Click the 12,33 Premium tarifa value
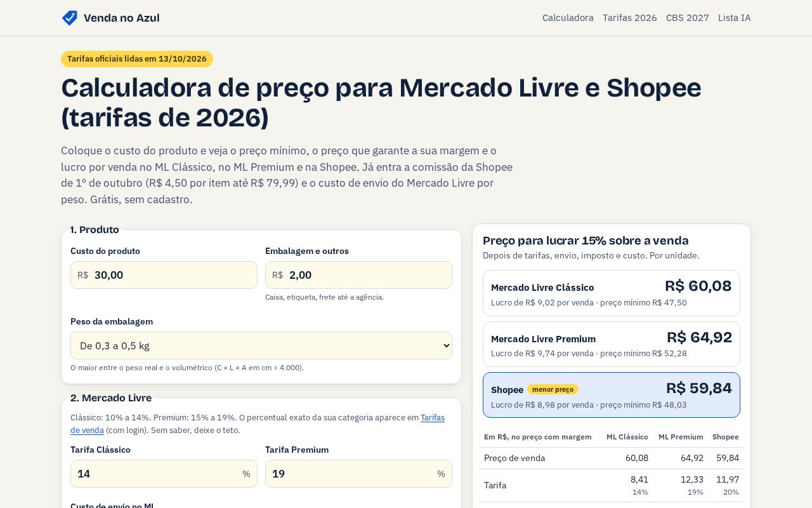This screenshot has width=812, height=508. tap(692, 479)
